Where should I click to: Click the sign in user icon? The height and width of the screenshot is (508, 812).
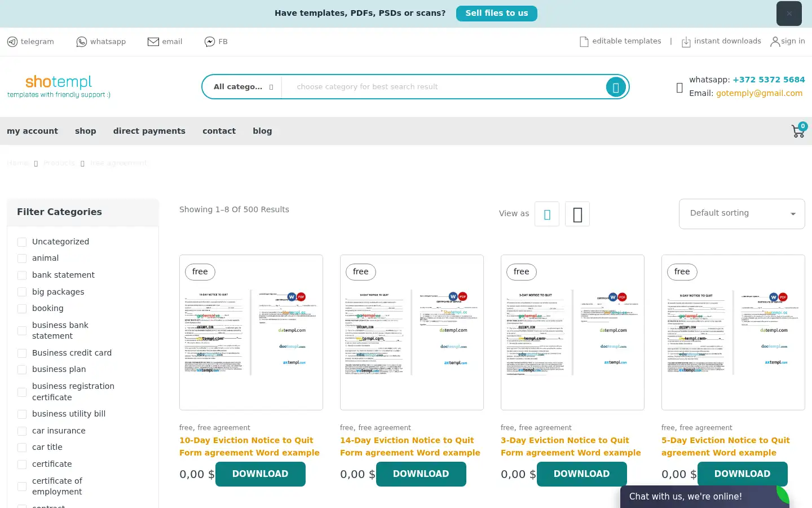pos(775,42)
